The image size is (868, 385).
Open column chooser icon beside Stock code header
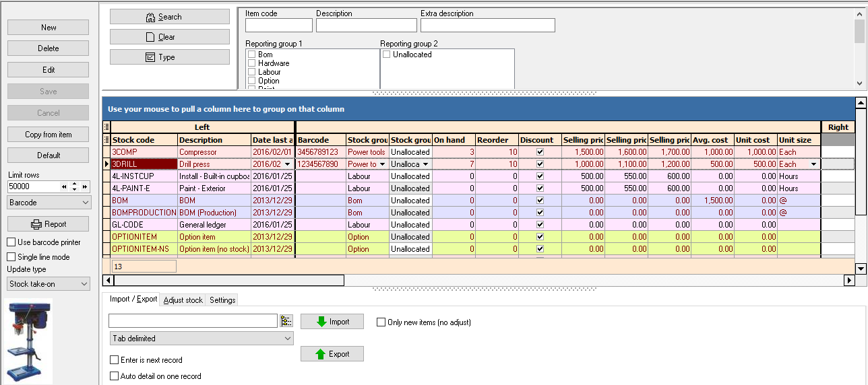tap(106, 140)
